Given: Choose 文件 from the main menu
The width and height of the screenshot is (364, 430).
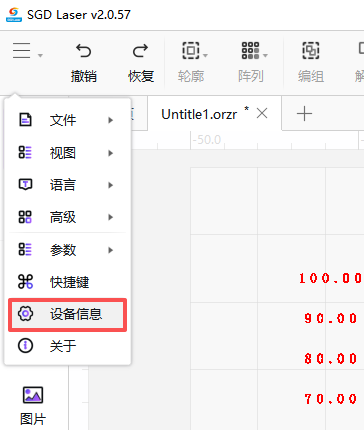Looking at the screenshot, I should pos(67,120).
